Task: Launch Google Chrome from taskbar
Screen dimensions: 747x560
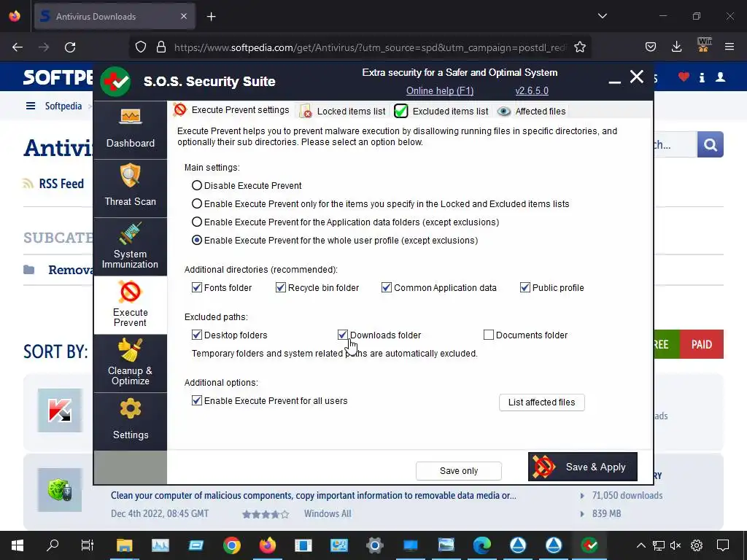Action: click(x=231, y=545)
